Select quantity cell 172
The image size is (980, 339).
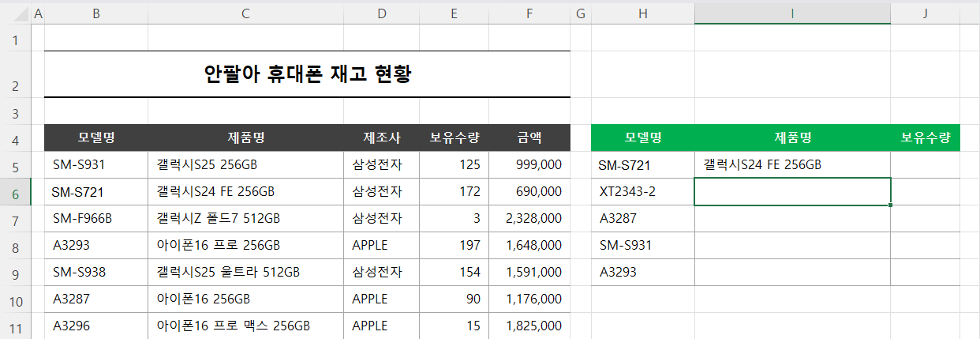[454, 191]
